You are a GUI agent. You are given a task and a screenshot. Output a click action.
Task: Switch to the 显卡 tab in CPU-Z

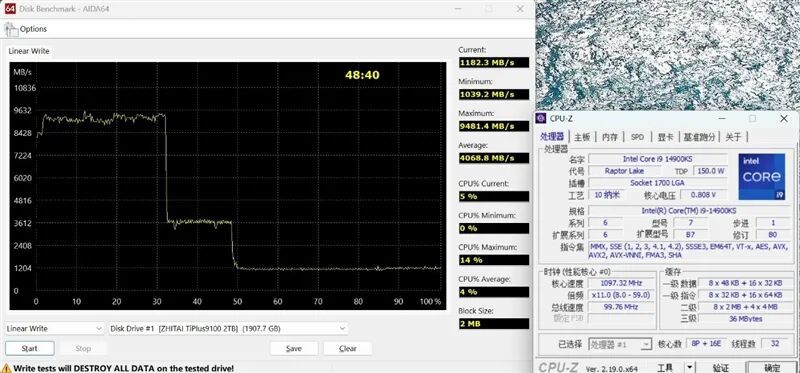point(665,137)
